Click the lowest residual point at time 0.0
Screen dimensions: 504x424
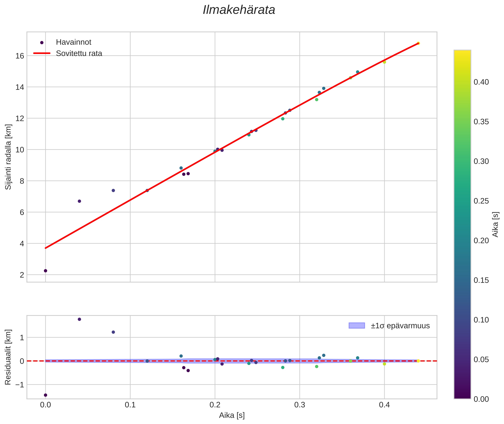click(x=46, y=395)
